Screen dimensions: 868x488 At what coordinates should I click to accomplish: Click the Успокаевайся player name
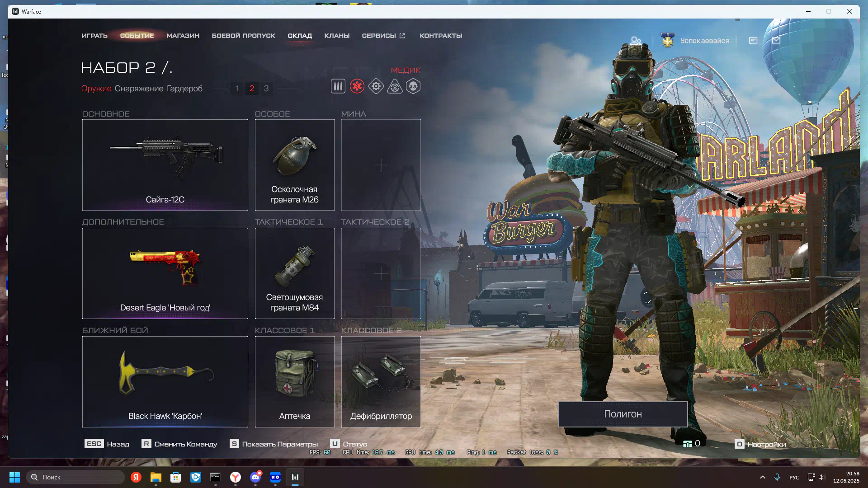(x=704, y=41)
